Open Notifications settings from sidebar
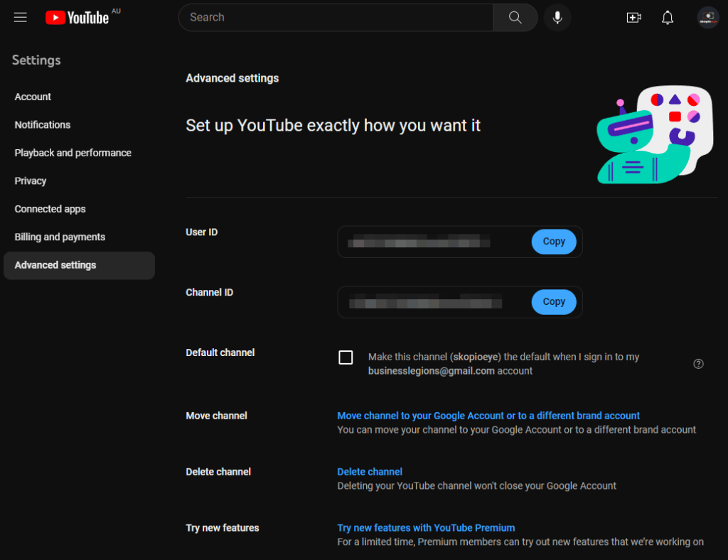The width and height of the screenshot is (728, 560). point(43,124)
